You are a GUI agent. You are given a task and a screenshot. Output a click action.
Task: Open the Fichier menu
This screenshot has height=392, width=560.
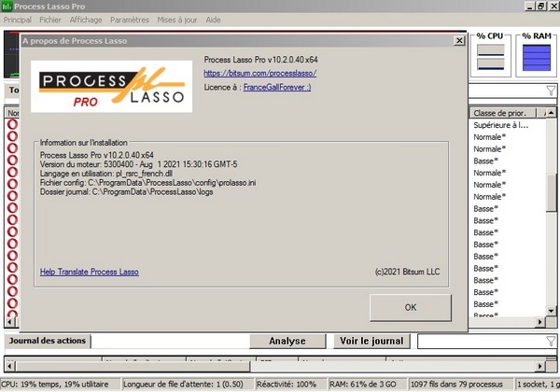50,20
